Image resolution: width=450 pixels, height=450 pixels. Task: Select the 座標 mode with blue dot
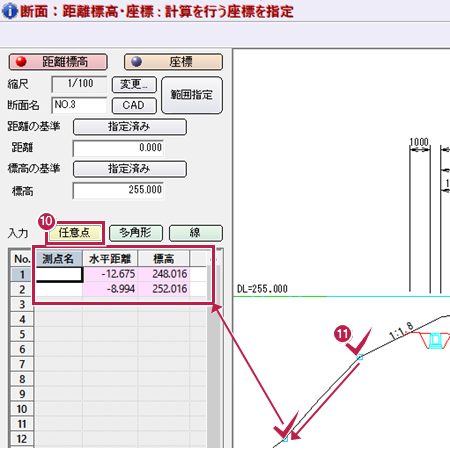173,62
